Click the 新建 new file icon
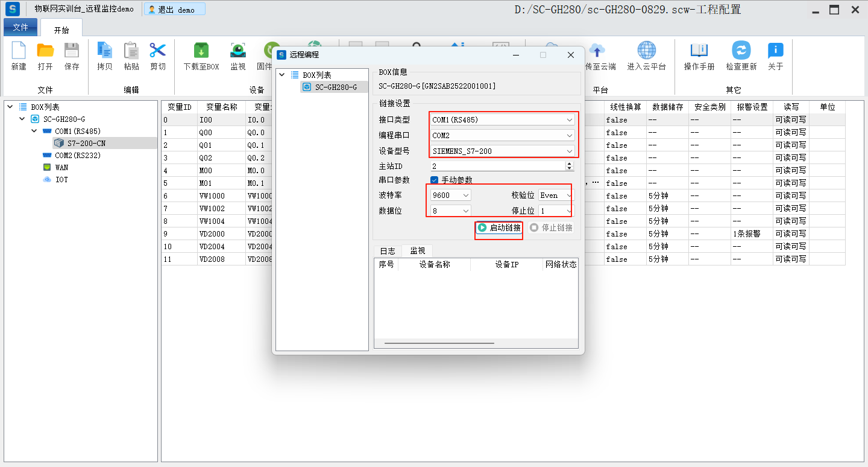The width and height of the screenshot is (868, 467). click(19, 51)
